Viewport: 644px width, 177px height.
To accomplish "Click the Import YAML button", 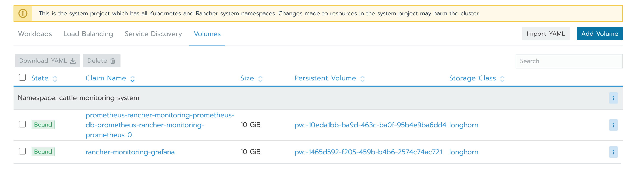I will click(546, 33).
